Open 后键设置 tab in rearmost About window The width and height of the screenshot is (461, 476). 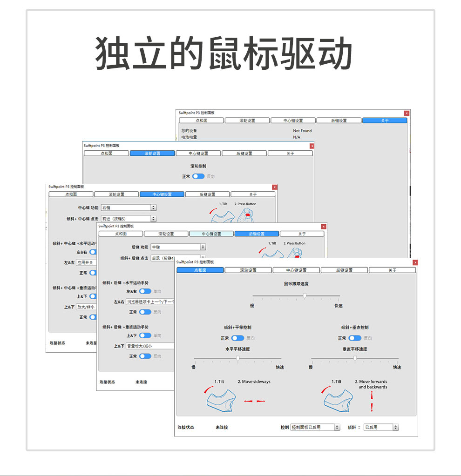point(339,121)
